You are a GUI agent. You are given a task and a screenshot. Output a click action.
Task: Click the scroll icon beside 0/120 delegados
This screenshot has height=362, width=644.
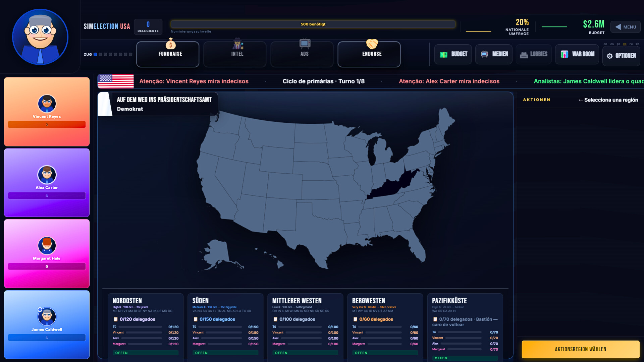point(116,319)
